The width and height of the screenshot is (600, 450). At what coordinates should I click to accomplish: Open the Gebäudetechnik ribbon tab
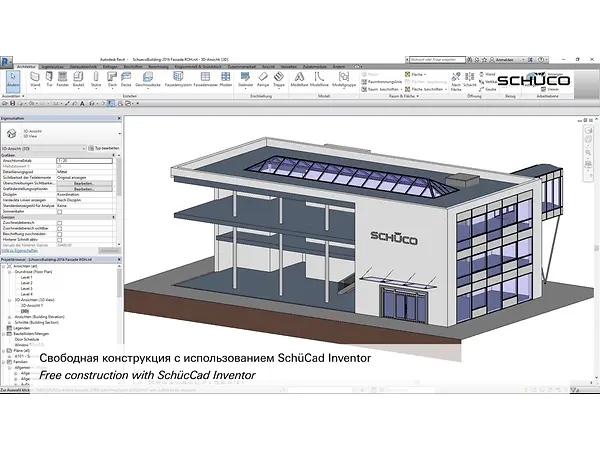pyautogui.click(x=83, y=67)
